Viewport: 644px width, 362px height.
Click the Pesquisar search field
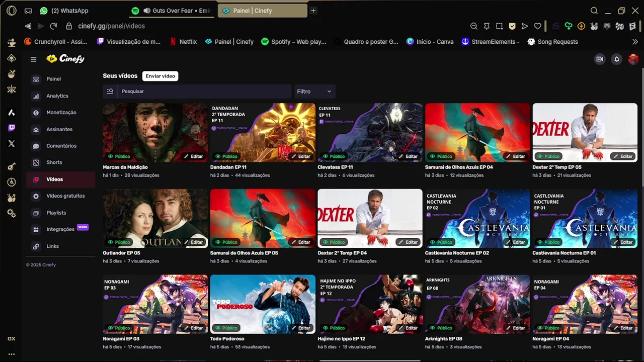point(204,92)
